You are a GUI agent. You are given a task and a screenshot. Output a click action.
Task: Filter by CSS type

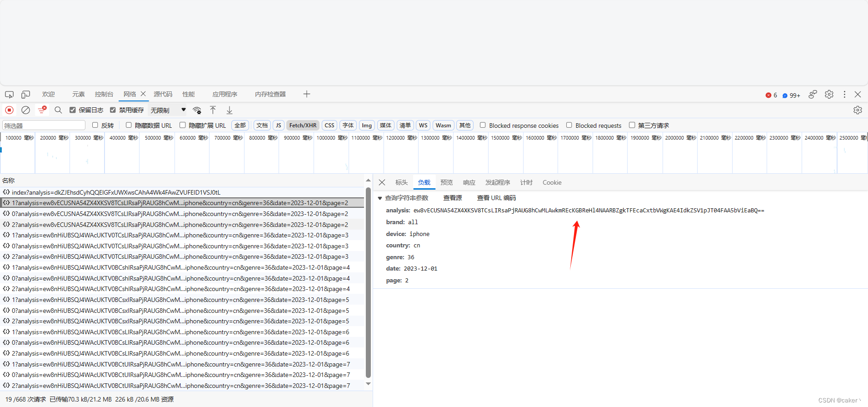(x=329, y=125)
